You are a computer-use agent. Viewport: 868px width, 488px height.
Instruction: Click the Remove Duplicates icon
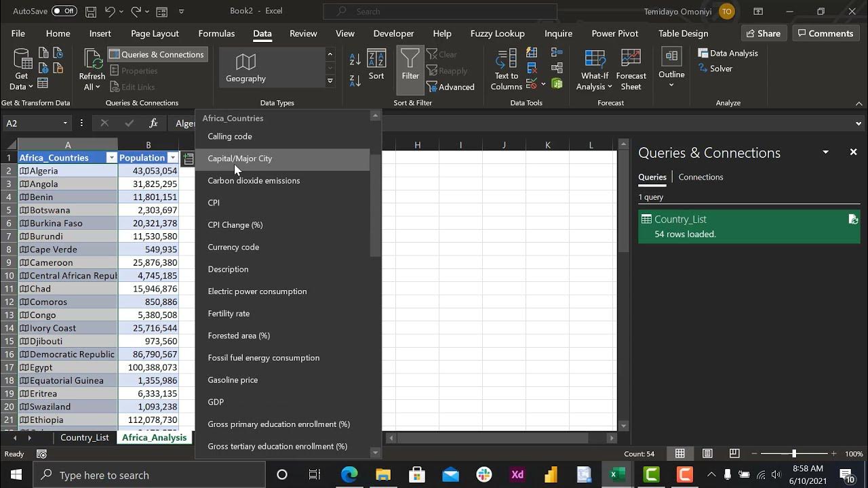[x=532, y=68]
